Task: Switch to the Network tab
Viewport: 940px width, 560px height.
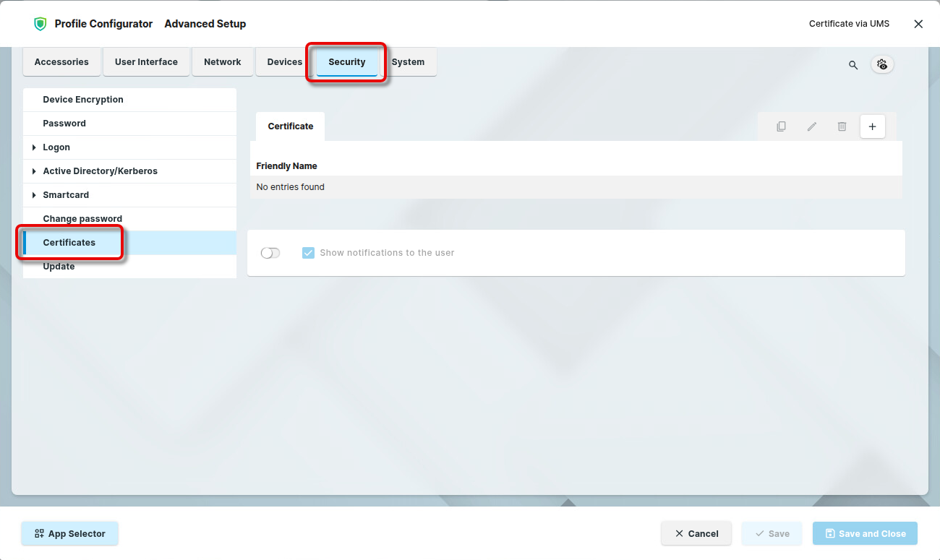Action: tap(222, 62)
